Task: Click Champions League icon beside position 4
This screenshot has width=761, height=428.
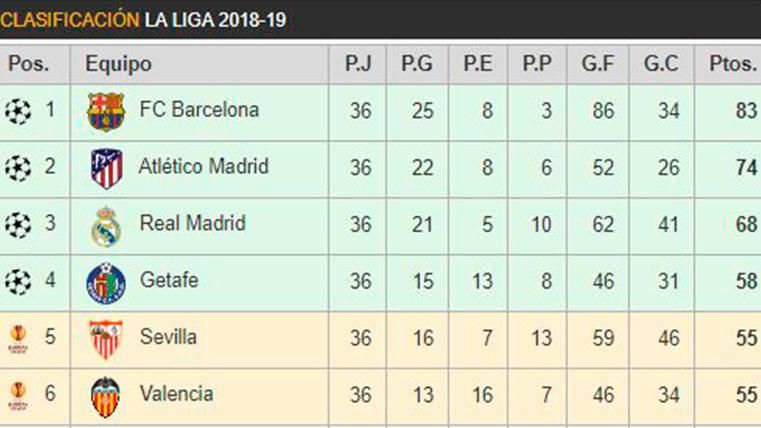Action: pyautogui.click(x=18, y=282)
